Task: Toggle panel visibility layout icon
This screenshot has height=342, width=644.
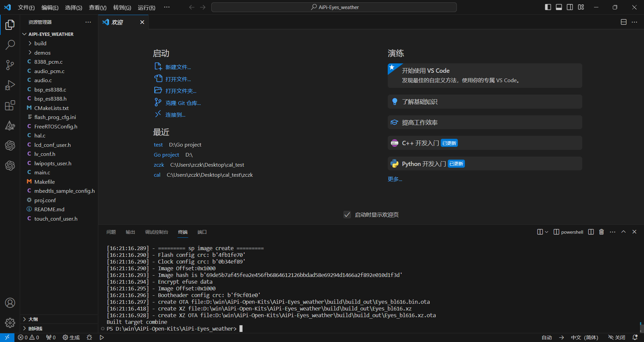Action: point(559,7)
